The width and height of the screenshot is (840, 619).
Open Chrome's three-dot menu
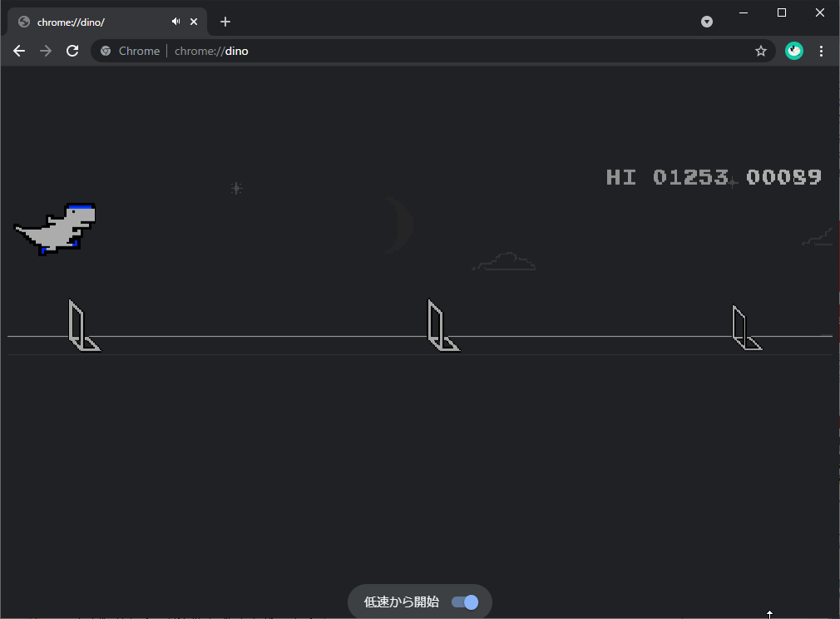tap(821, 51)
